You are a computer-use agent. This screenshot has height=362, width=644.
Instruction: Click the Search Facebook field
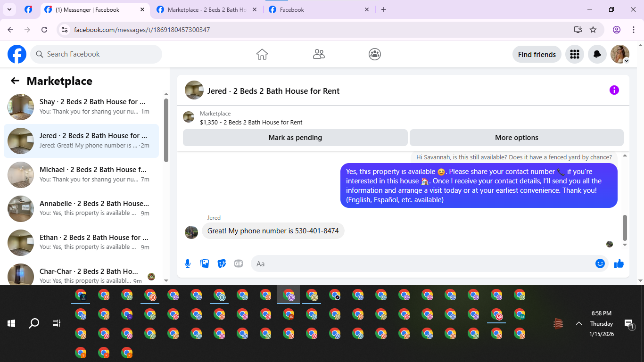[x=96, y=54]
